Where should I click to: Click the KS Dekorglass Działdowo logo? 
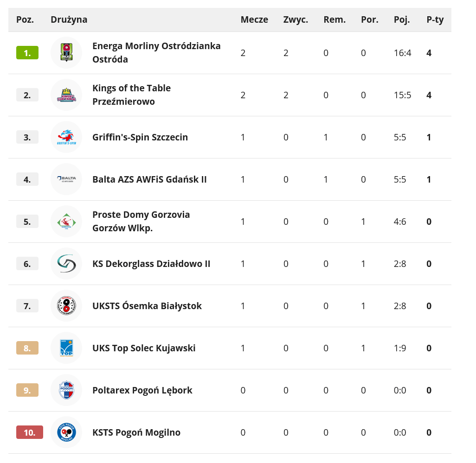[66, 264]
